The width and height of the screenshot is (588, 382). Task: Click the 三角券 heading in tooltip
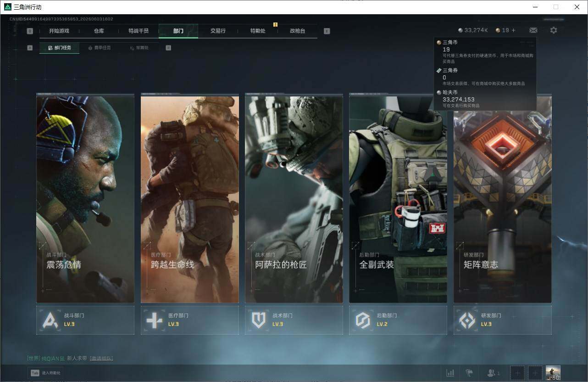tap(450, 70)
